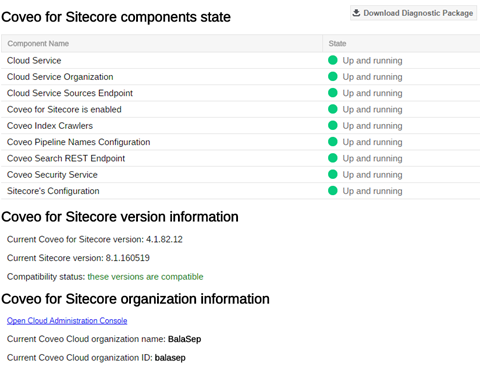Click the organization name BalaSep
The image size is (480, 367).
(184, 339)
